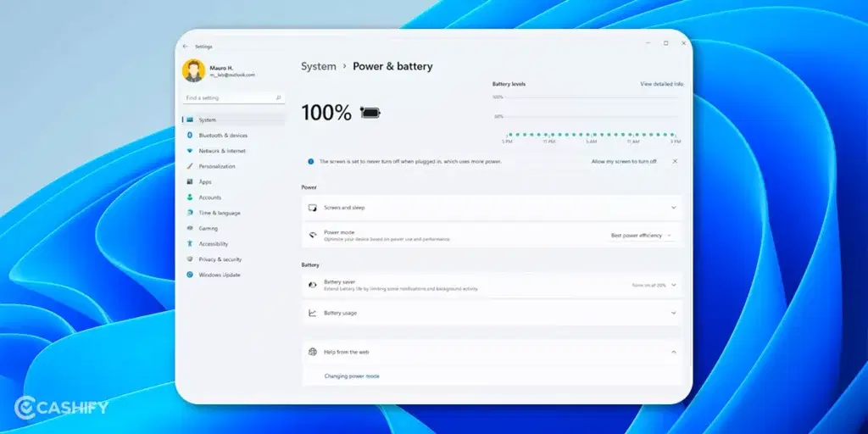Select Privacy & security in sidebar
The image size is (868, 434).
(x=234, y=259)
